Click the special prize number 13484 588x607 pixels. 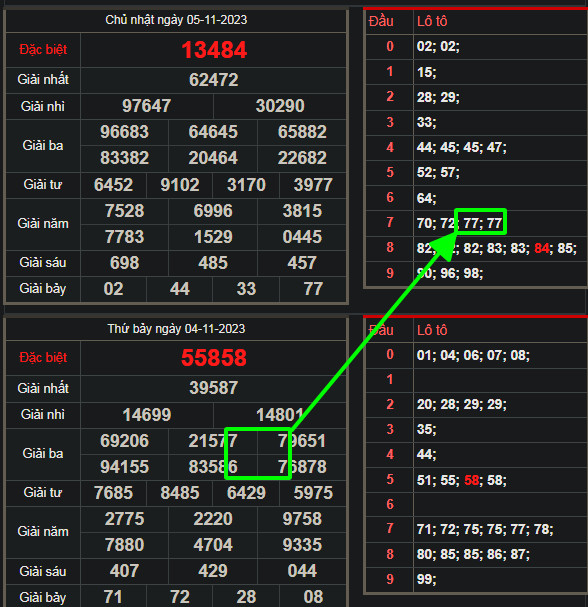point(214,50)
